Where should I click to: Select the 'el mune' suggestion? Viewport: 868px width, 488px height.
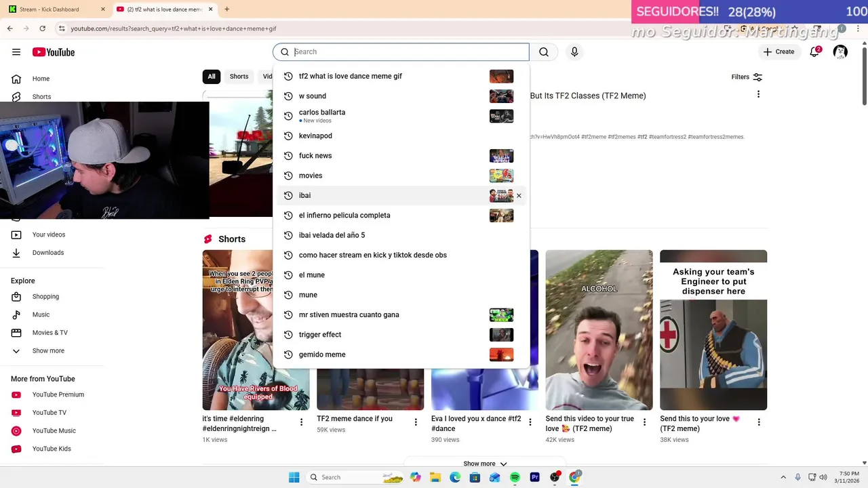click(x=401, y=275)
